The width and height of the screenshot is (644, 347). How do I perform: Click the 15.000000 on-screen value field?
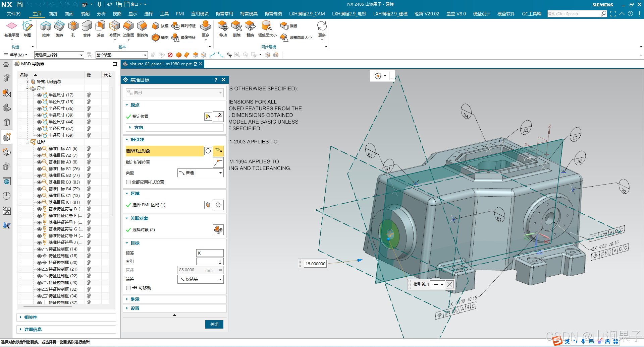tap(315, 264)
